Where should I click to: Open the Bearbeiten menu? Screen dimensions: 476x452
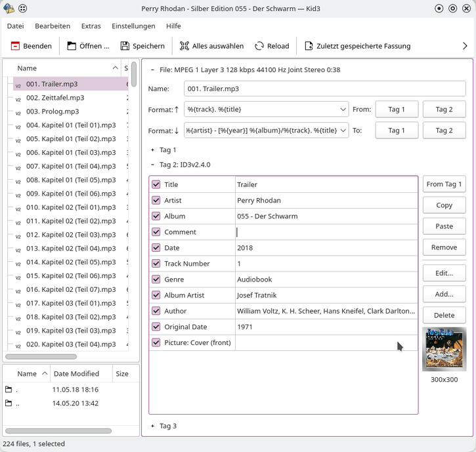click(x=53, y=26)
